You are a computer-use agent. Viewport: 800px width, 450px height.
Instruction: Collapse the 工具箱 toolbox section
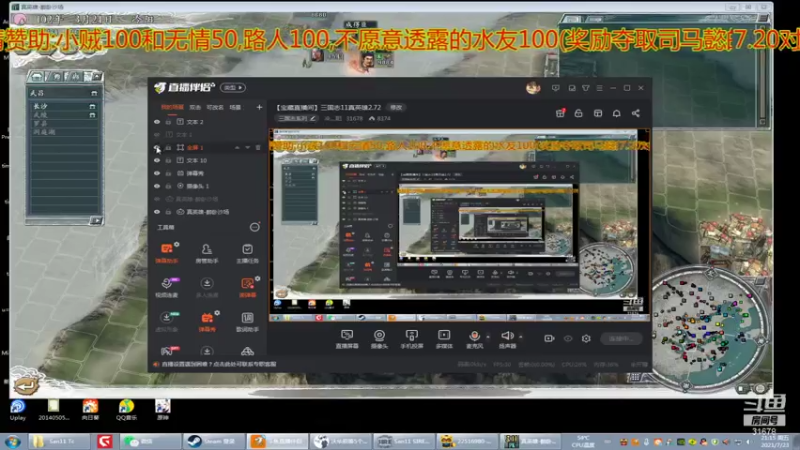[254, 227]
